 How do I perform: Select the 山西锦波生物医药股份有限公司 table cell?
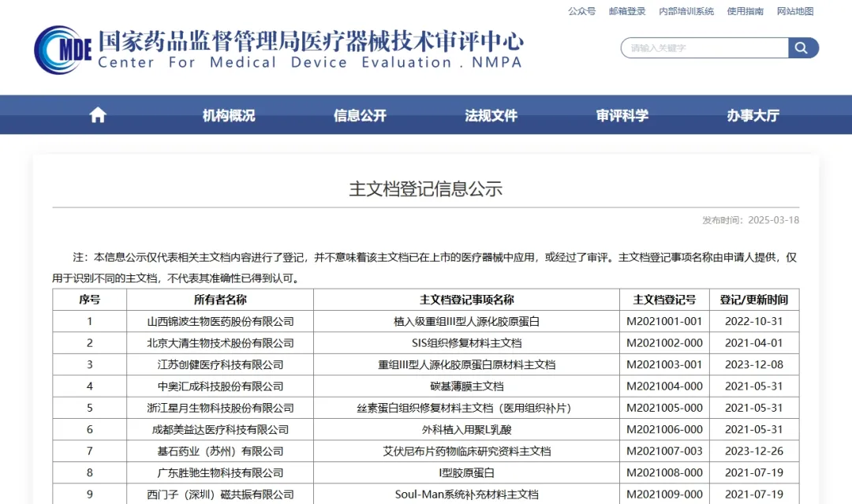click(x=220, y=322)
